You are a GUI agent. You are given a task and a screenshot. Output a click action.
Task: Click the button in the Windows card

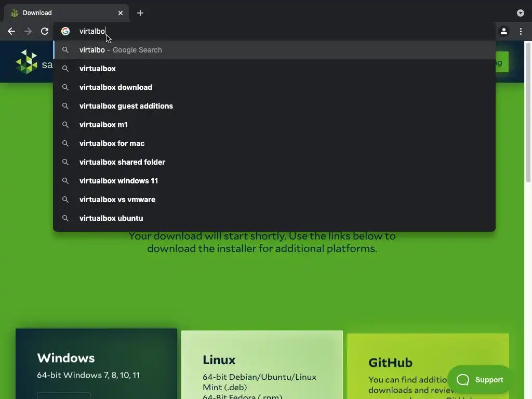pyautogui.click(x=63, y=395)
